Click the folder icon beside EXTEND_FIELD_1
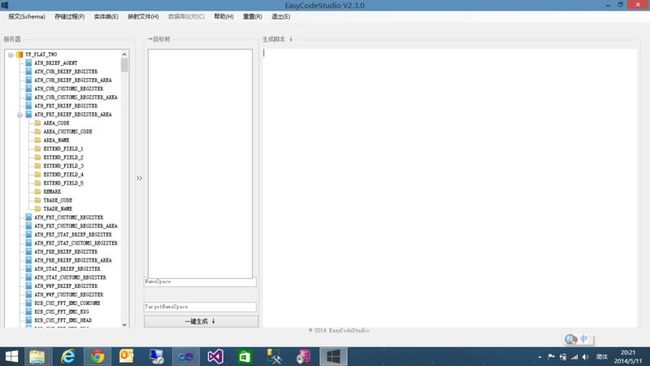Image resolution: width=650 pixels, height=366 pixels. coord(37,148)
